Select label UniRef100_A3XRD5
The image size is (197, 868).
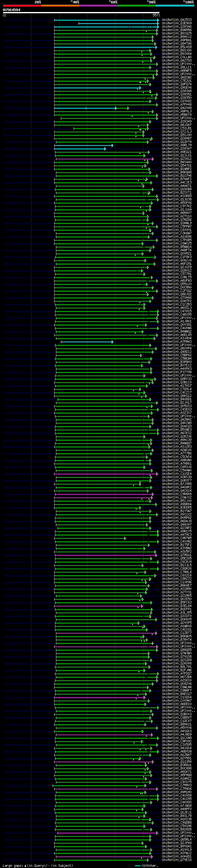coord(177,196)
